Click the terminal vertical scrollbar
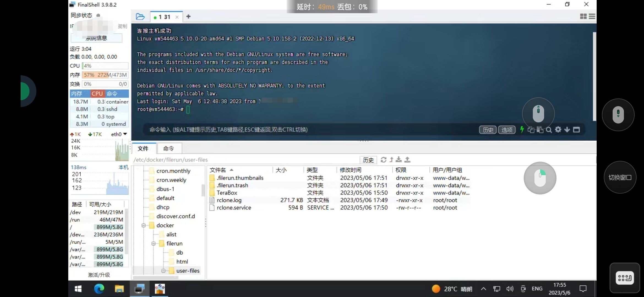Screen dimensions: 644x297 click(x=594, y=76)
